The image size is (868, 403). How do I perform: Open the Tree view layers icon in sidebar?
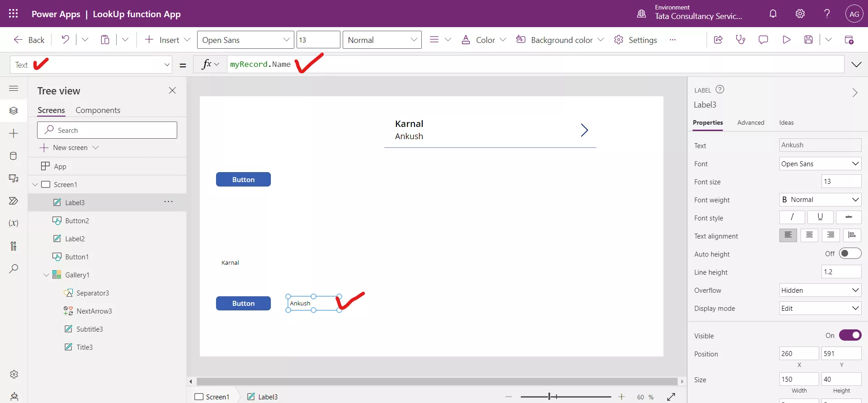(x=14, y=111)
